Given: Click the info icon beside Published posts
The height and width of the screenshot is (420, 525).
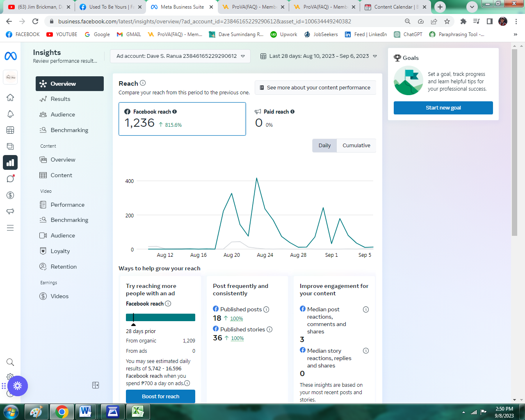Looking at the screenshot, I should click(x=266, y=309).
